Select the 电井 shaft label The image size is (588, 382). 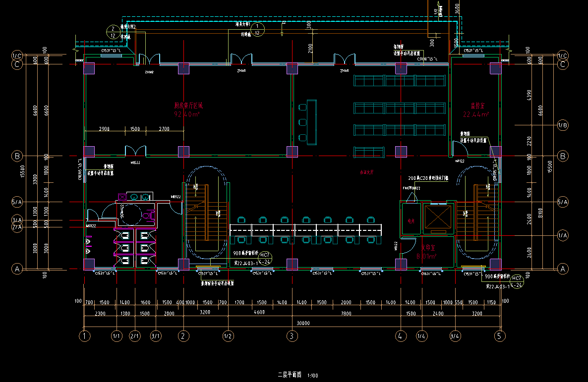[411, 221]
